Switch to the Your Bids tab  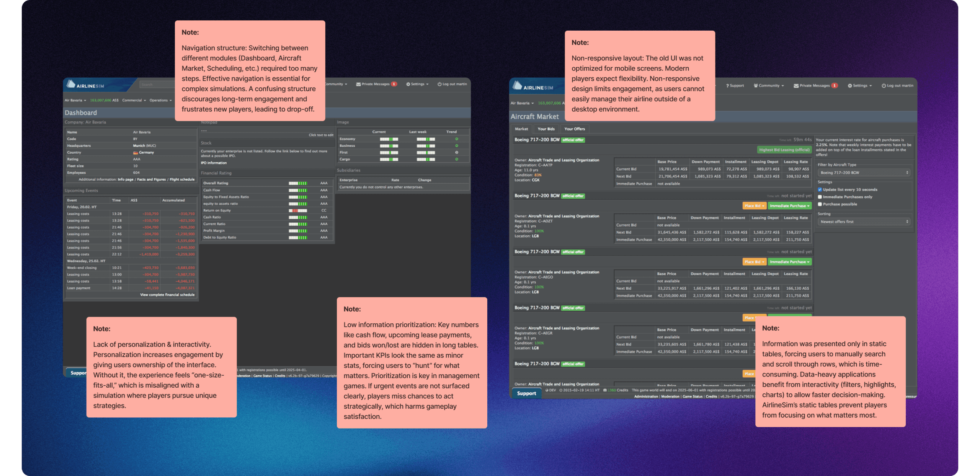[546, 129]
